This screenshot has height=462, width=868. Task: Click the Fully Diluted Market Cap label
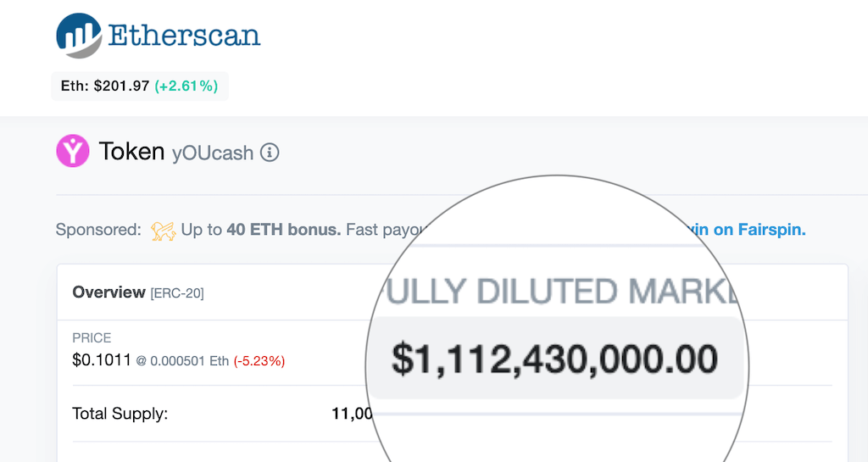click(560, 291)
